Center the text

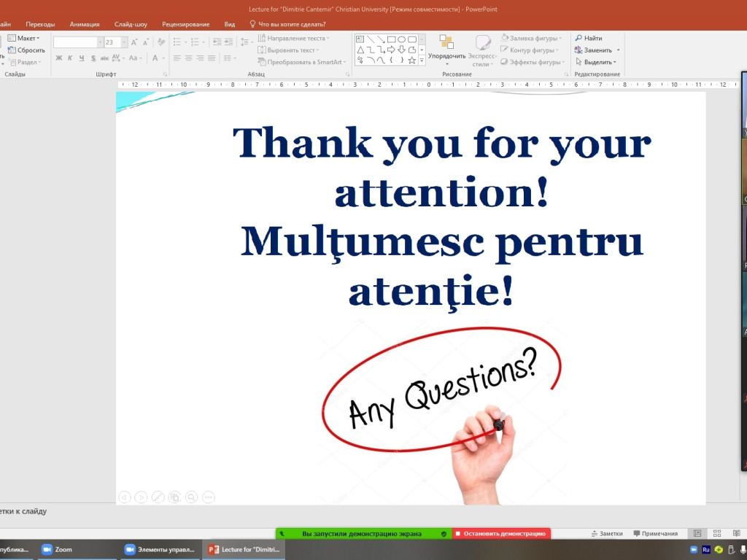189,58
